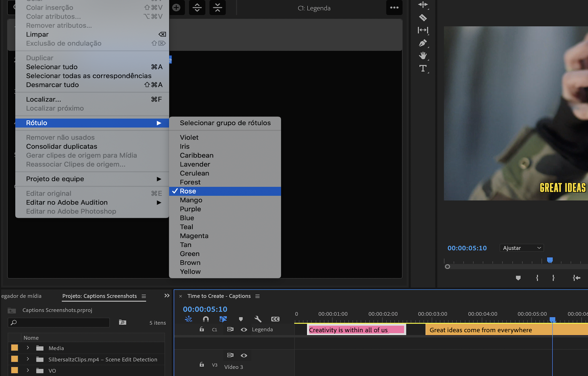Viewport: 588px width, 376px height.
Task: Select the Scene Edit Detection bin folder icon
Action: coord(40,359)
